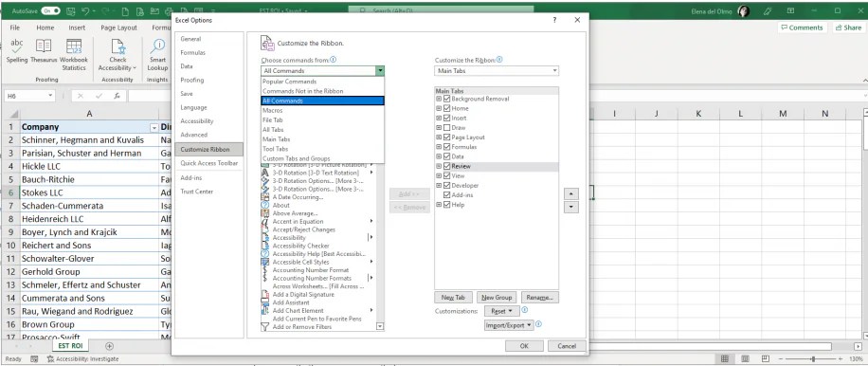Select the Add or Remove Filters funnel icon

pos(264,327)
